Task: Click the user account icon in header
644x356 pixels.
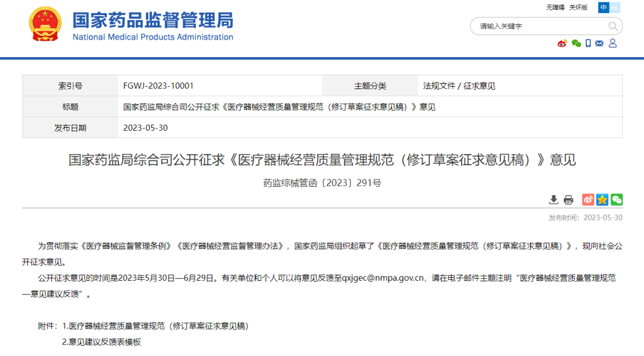Action: [x=613, y=43]
